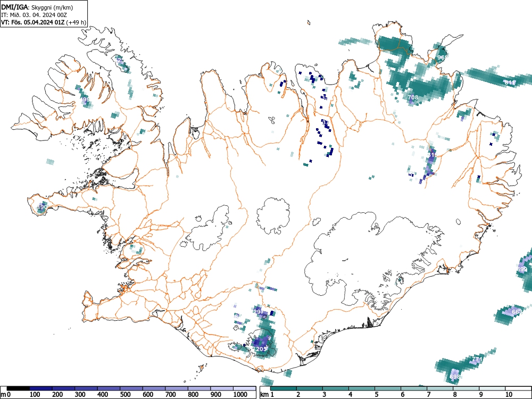The image size is (532, 399).
Task: Select the "IT: Mið. 03. 04. 2024 00Z" line
Action: pos(34,15)
